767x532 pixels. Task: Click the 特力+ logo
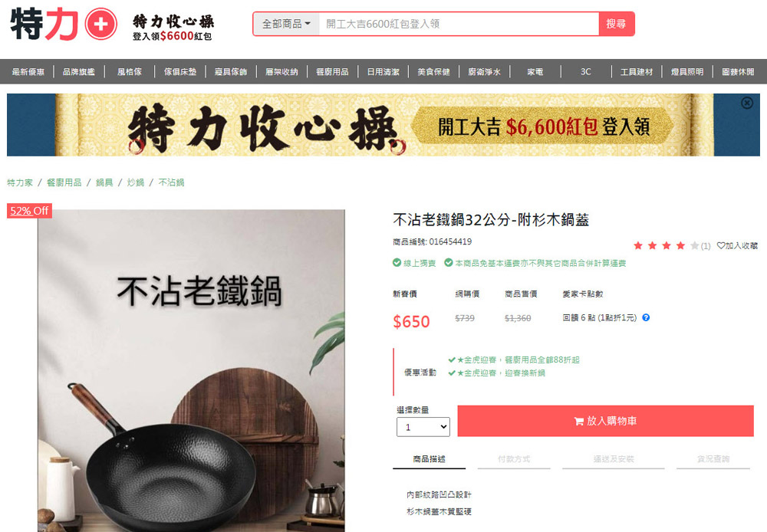tap(63, 24)
